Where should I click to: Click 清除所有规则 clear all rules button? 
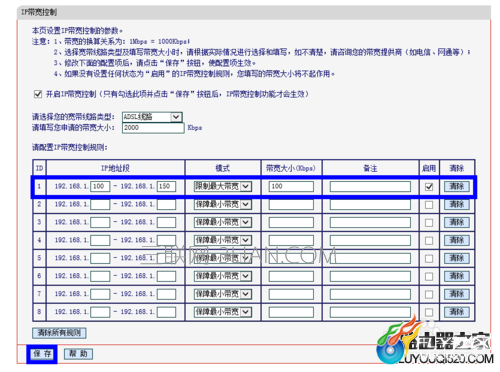[59, 333]
